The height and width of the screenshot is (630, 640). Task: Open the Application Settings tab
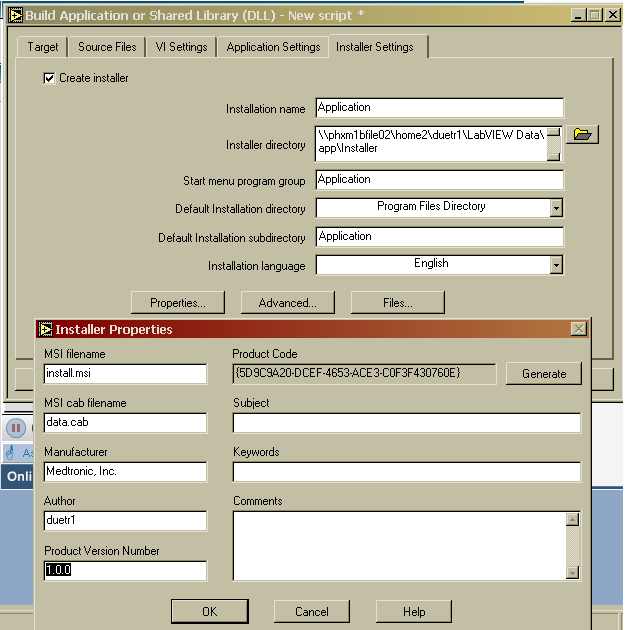273,47
